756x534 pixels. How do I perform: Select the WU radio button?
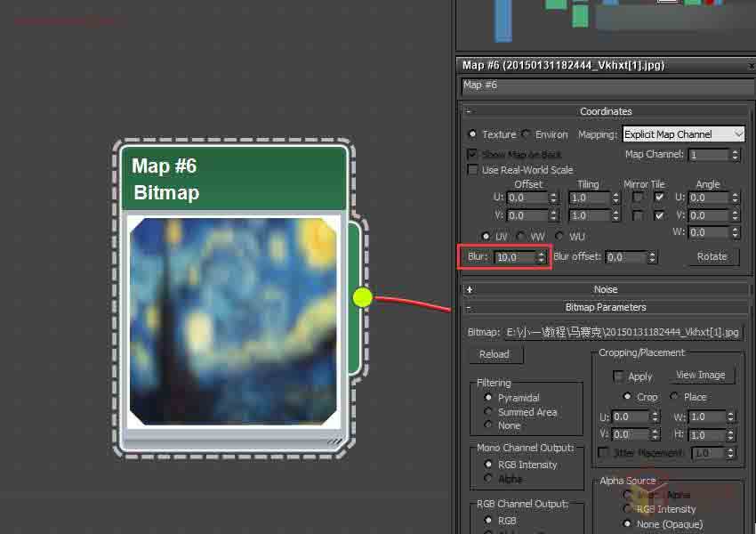pos(559,237)
